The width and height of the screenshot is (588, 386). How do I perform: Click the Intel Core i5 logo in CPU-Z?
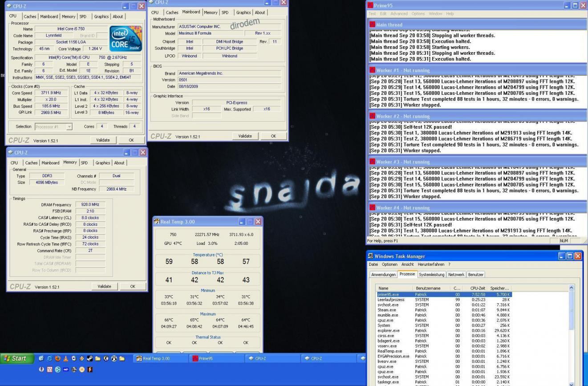tap(126, 39)
